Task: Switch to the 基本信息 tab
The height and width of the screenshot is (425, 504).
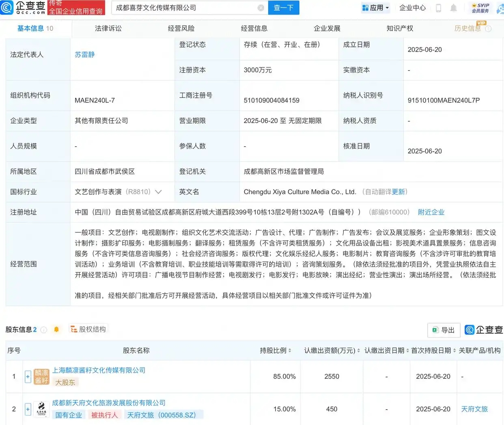Action: click(35, 28)
